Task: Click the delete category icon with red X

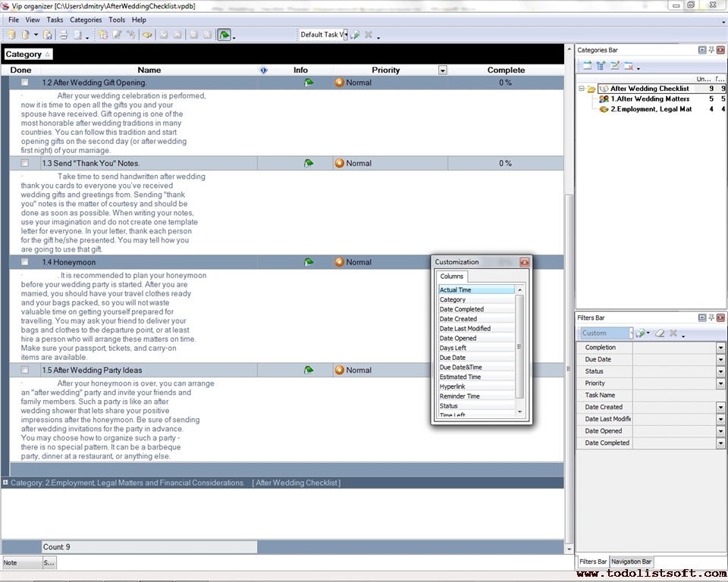Action: [629, 66]
